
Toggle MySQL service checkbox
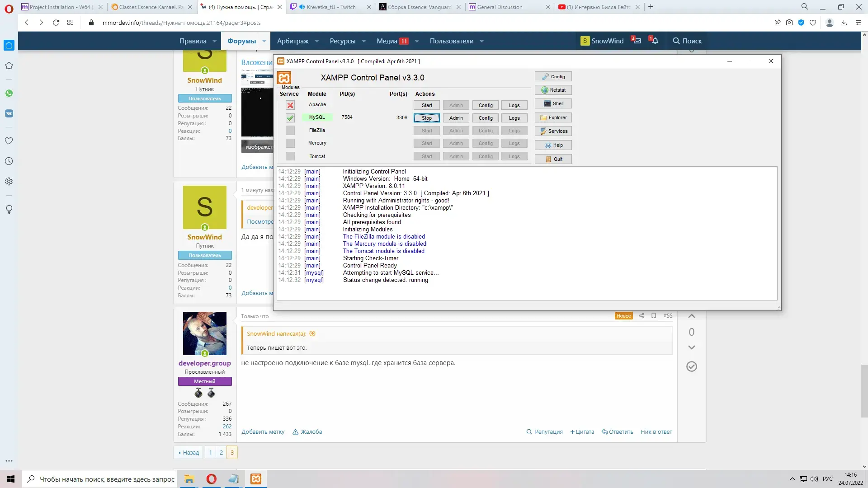[290, 118]
